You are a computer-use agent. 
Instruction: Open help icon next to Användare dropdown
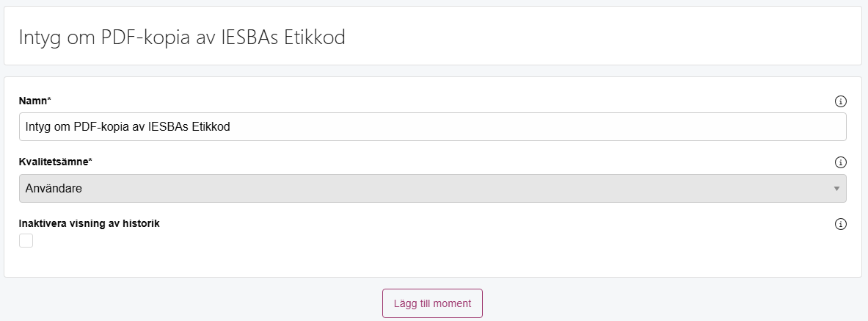(840, 162)
